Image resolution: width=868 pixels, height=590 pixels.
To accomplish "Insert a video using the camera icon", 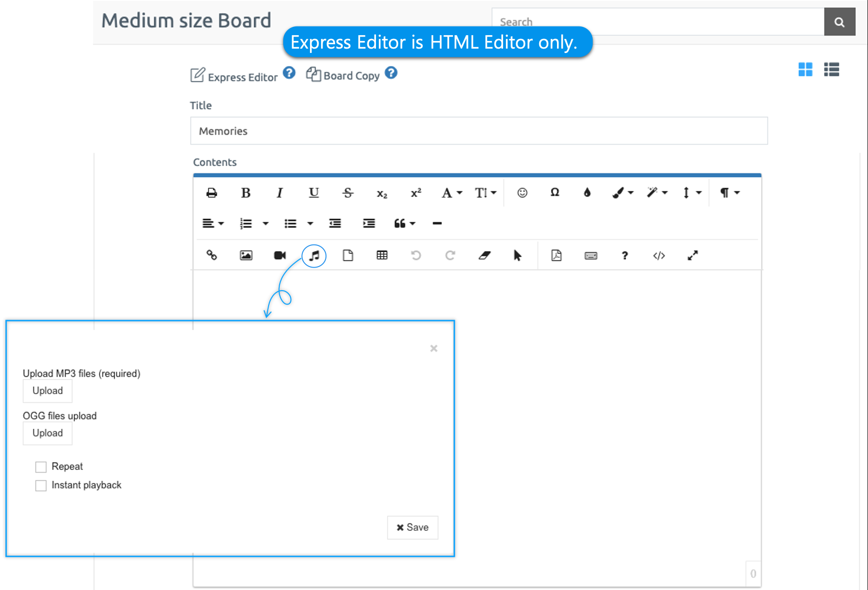I will pos(280,256).
